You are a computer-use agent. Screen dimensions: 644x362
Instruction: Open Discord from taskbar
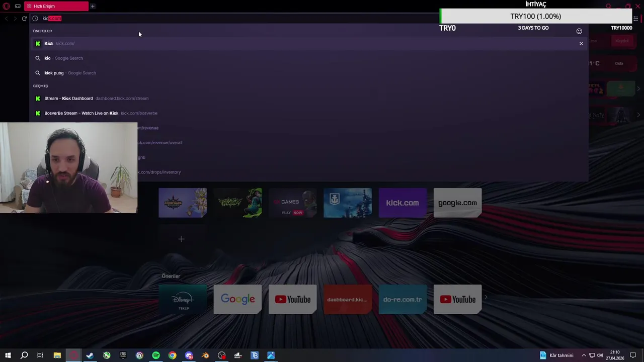[189, 355]
